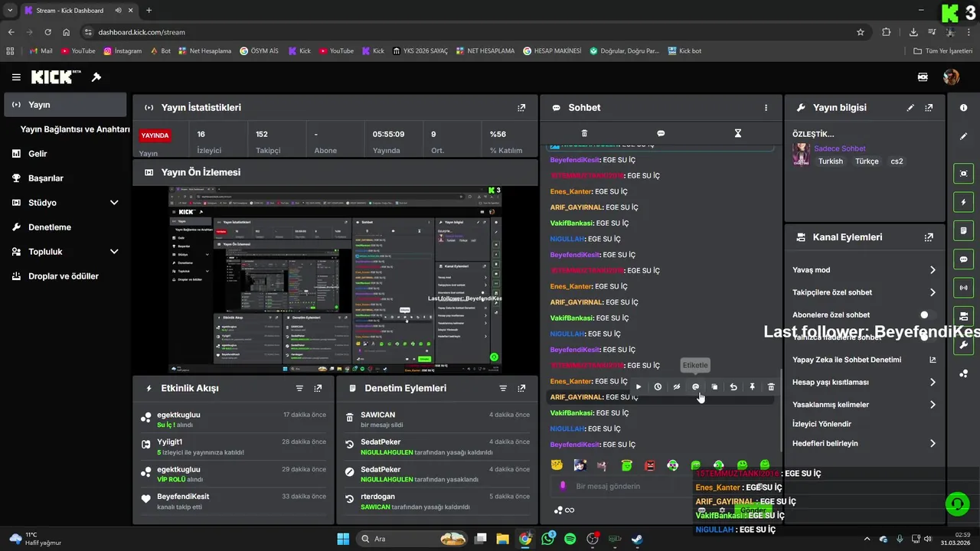Click the three-dots cluster icon in right sidebar
Screen dimensions: 980x551
[963, 373]
